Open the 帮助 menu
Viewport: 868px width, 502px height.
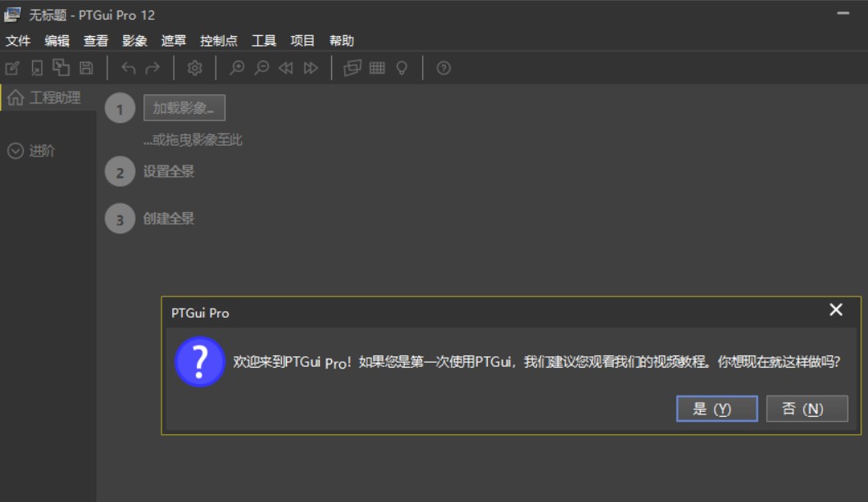point(341,41)
